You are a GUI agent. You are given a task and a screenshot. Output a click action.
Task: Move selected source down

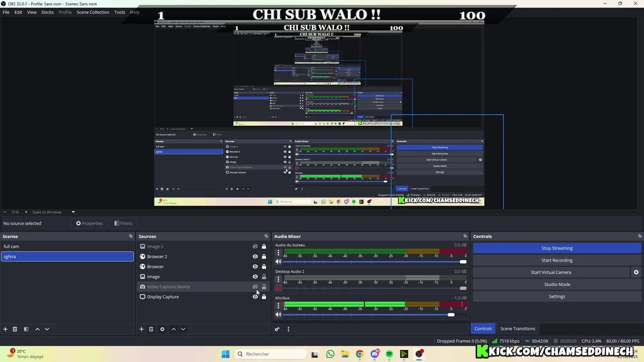(183, 329)
